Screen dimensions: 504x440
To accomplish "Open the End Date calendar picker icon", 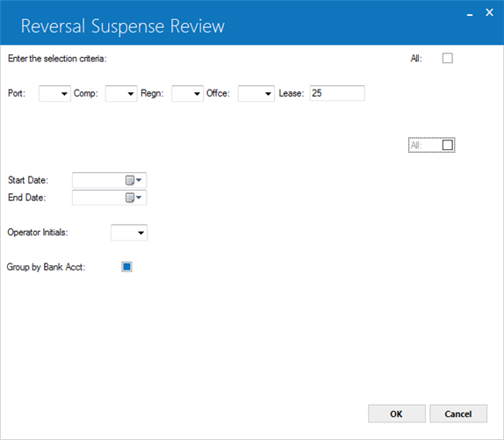I will [x=133, y=198].
